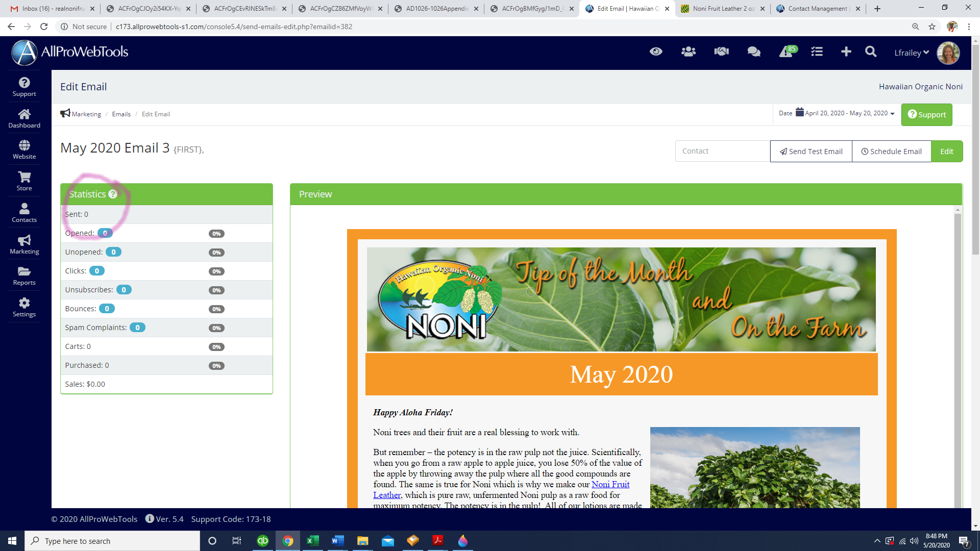
Task: Click the Schedule Email button
Action: (x=892, y=151)
